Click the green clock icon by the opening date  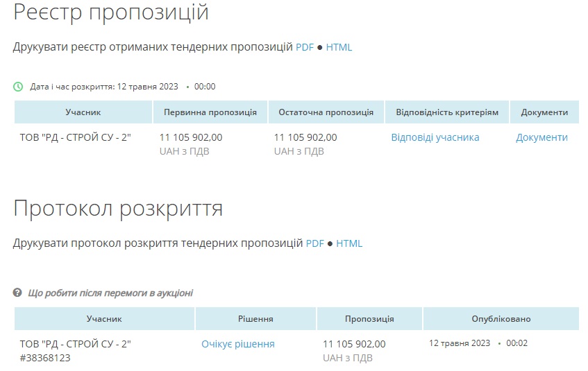pos(18,87)
